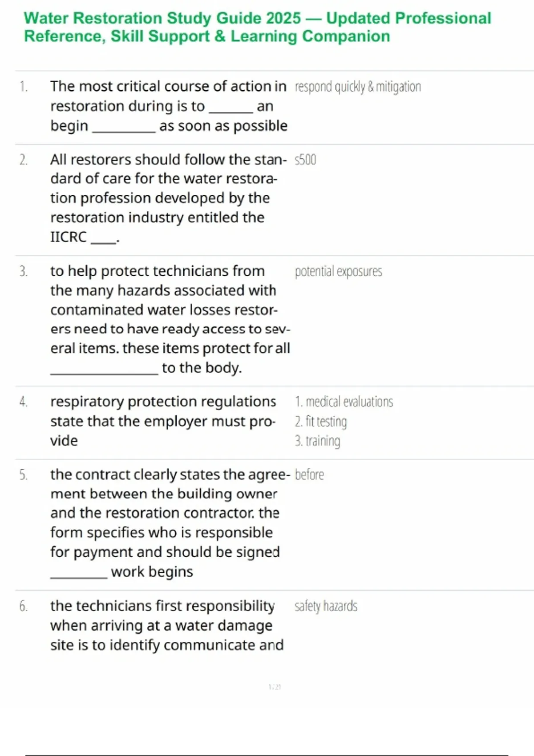Click the 'IICRC' text in question 2
Image resolution: width=534 pixels, height=756 pixels.
(69, 237)
